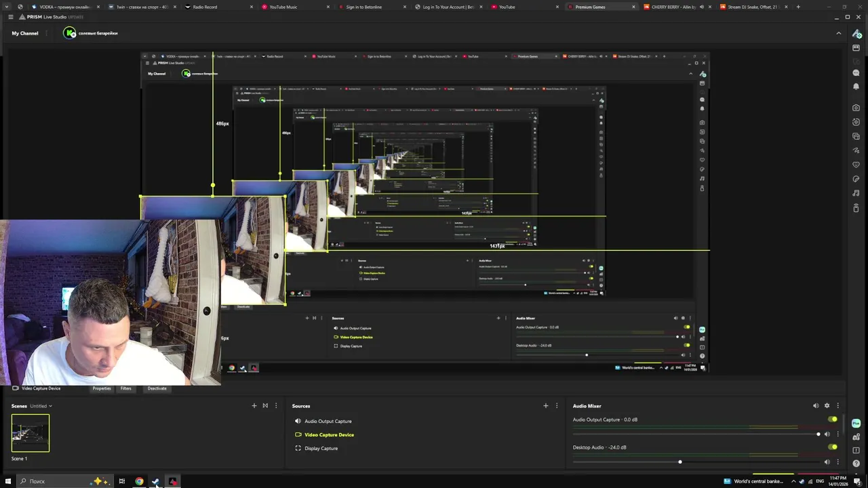Open the ENG language indicator
Viewport: 868px width, 488px height.
click(820, 481)
